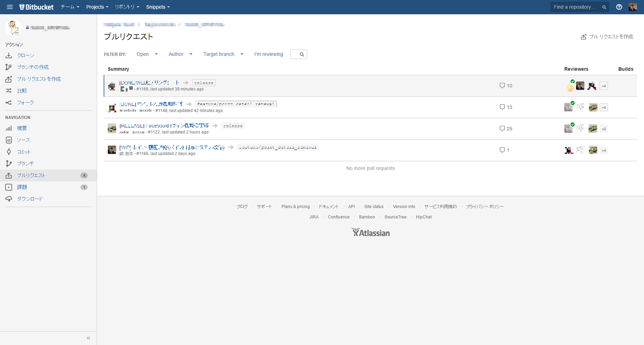Image resolution: width=644 pixels, height=345 pixels.
Task: Open Version info footer link
Action: point(404,207)
